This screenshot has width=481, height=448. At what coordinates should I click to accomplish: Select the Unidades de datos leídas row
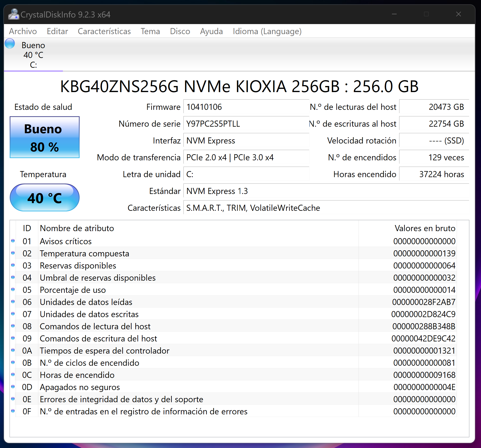click(x=233, y=302)
